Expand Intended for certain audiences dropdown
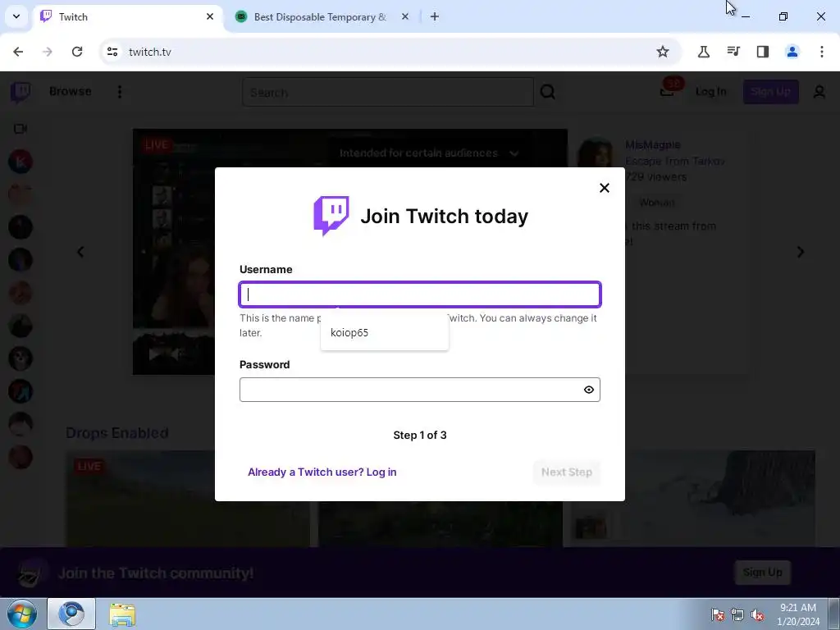 pos(429,153)
